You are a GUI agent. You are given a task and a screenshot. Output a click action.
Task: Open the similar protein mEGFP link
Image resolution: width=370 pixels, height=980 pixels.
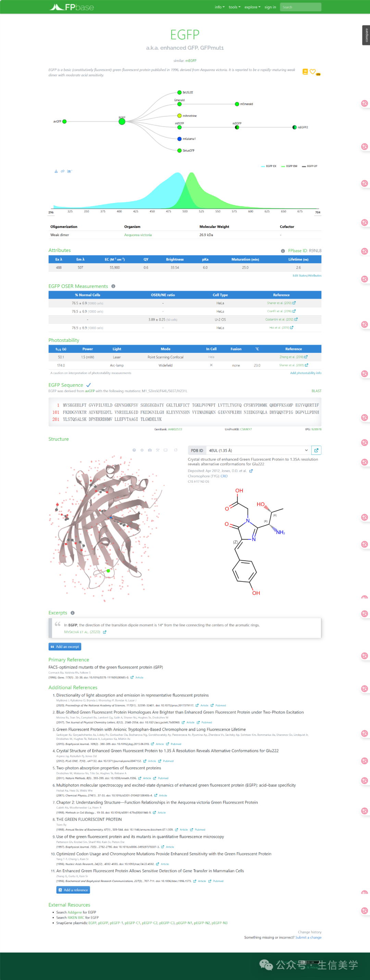191,61
